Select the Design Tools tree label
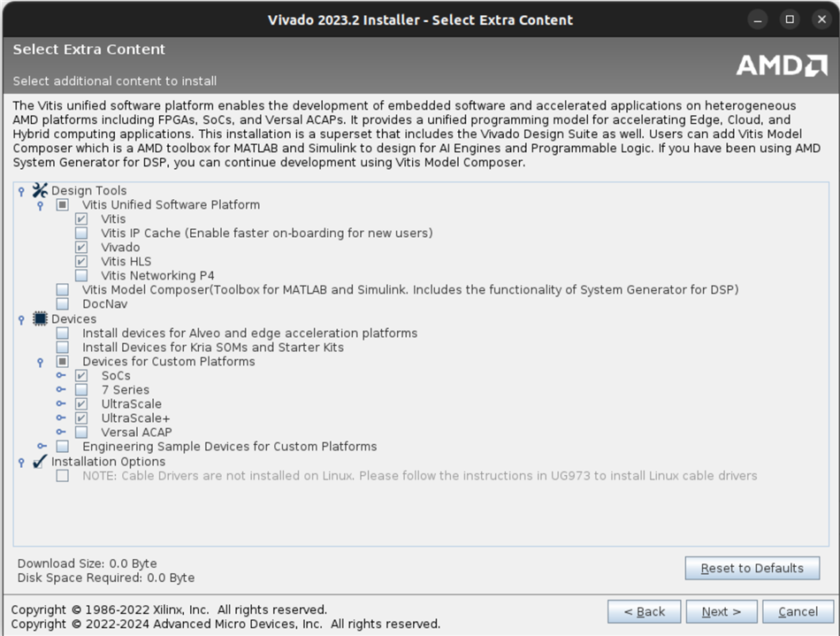Screen dimensions: 840x636 tap(89, 191)
